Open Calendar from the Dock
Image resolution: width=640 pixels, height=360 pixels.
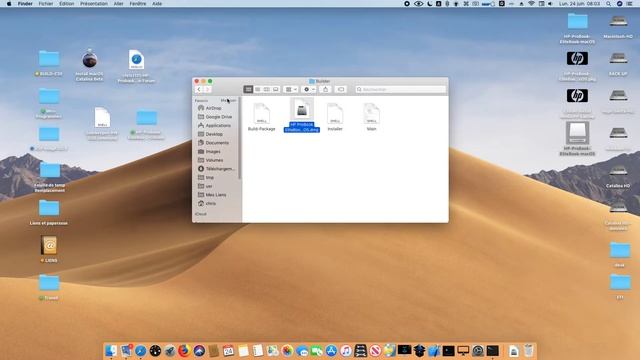coord(228,350)
